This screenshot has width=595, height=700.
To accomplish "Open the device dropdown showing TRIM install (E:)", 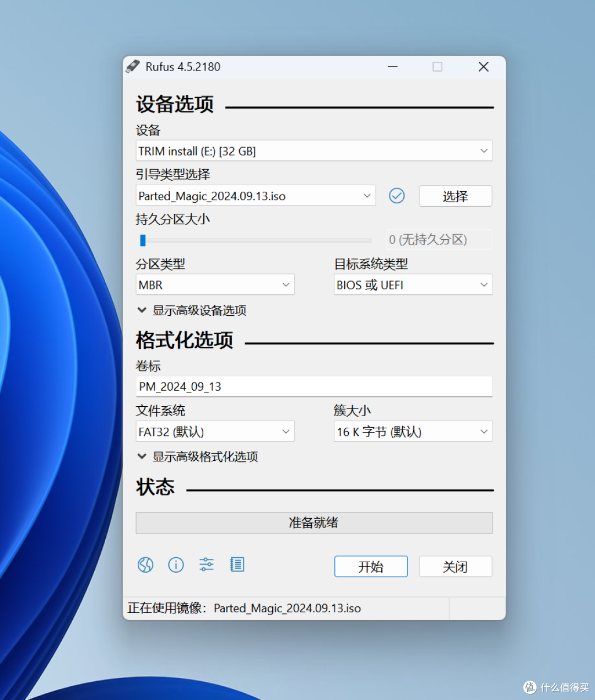I will pyautogui.click(x=314, y=150).
